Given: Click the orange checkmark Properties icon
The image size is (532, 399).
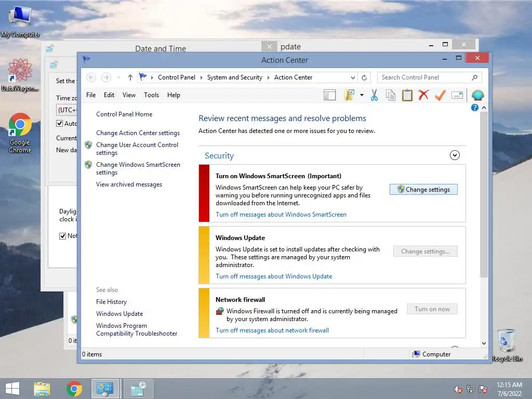Looking at the screenshot, I should [x=440, y=95].
